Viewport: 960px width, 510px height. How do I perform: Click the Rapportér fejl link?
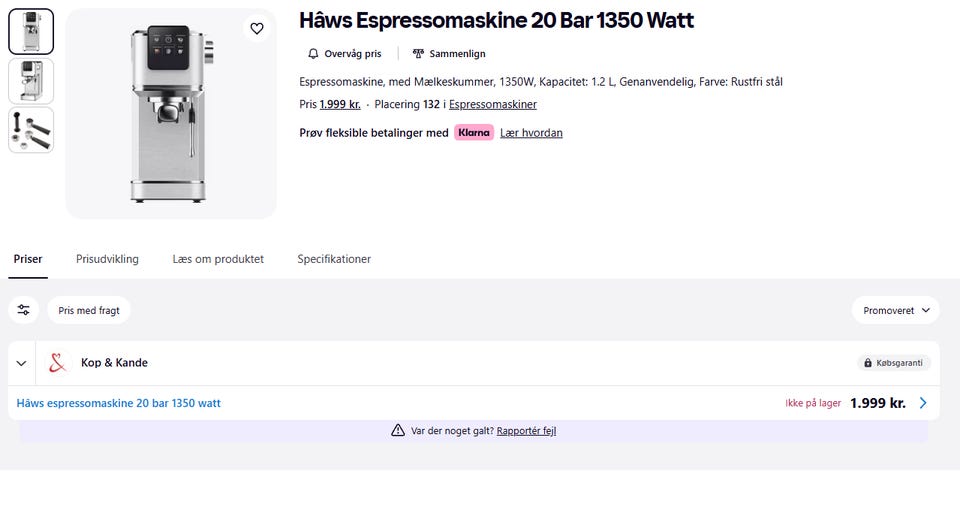(x=526, y=431)
